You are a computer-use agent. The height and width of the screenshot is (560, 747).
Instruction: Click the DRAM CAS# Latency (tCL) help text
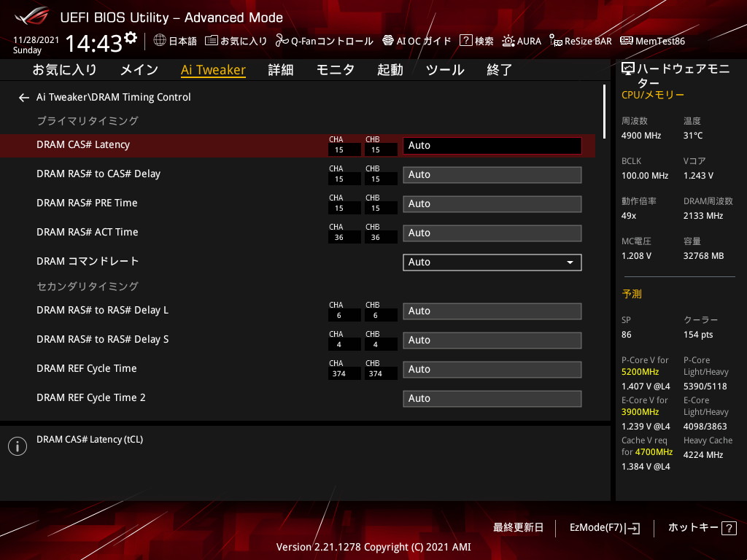point(90,440)
